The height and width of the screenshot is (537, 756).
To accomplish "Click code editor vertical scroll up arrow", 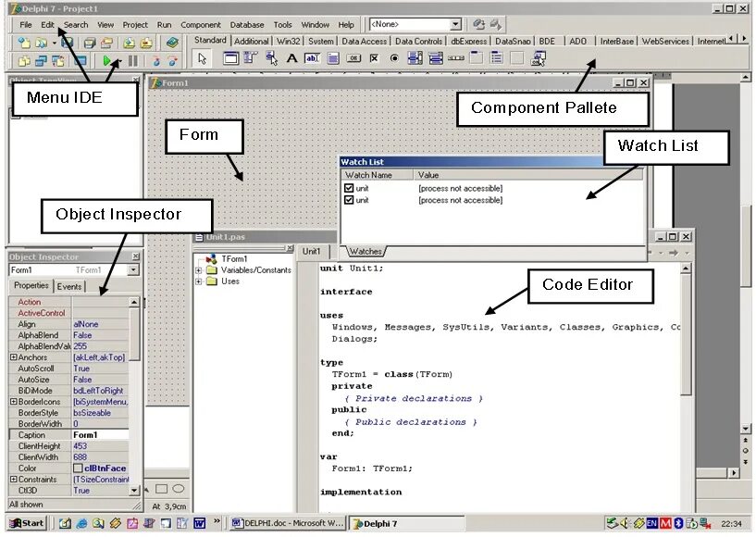I will click(x=686, y=268).
